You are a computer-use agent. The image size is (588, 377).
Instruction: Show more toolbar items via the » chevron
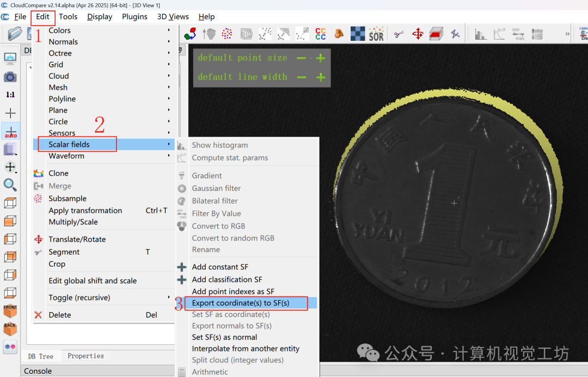[x=567, y=34]
